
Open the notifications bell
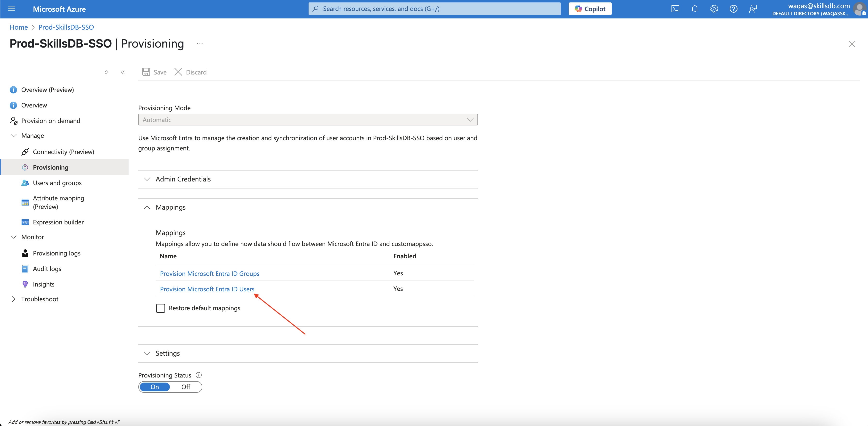(695, 9)
